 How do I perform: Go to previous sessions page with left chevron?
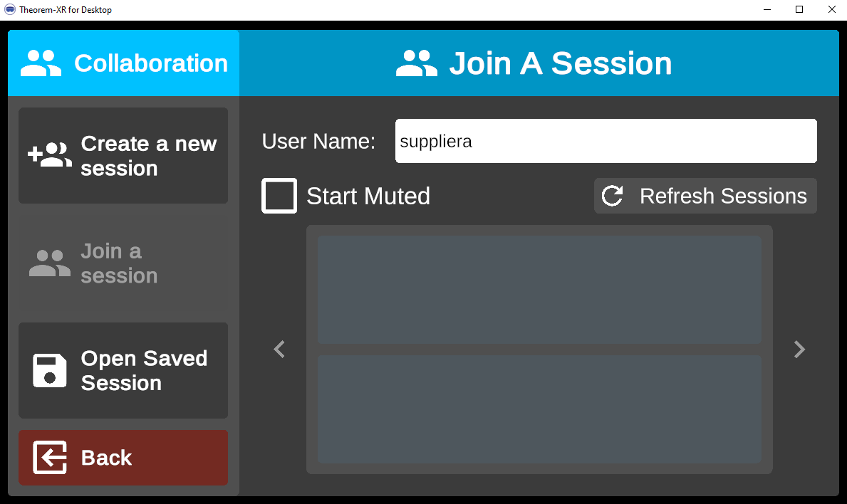[x=279, y=350]
